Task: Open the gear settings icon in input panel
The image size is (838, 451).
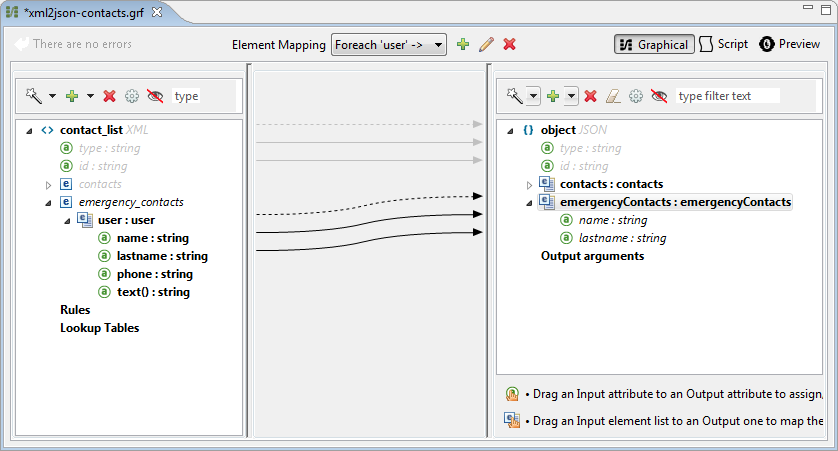Action: pos(132,96)
